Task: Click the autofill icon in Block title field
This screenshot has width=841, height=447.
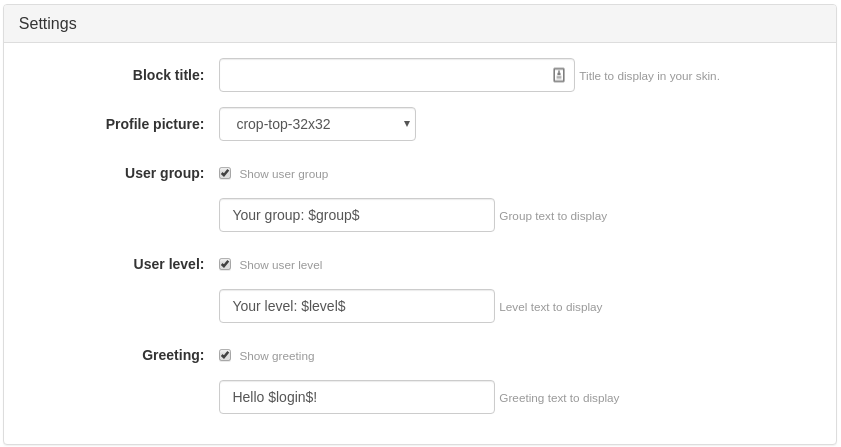Action: coord(558,75)
